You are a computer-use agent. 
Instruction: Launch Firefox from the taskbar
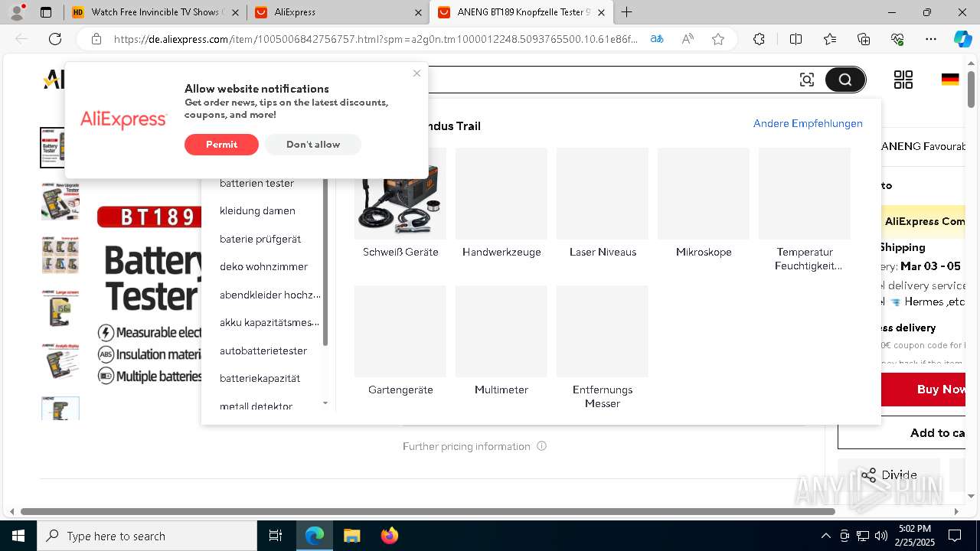click(x=389, y=536)
